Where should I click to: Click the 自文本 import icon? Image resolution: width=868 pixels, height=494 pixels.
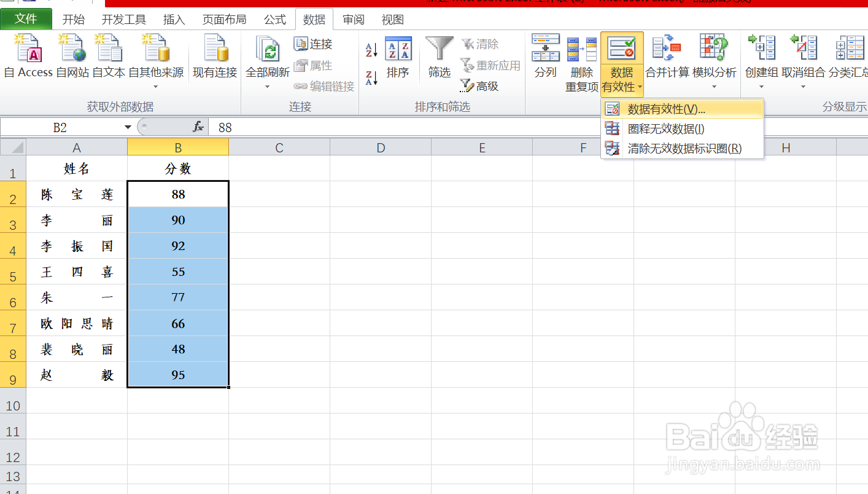pyautogui.click(x=109, y=48)
